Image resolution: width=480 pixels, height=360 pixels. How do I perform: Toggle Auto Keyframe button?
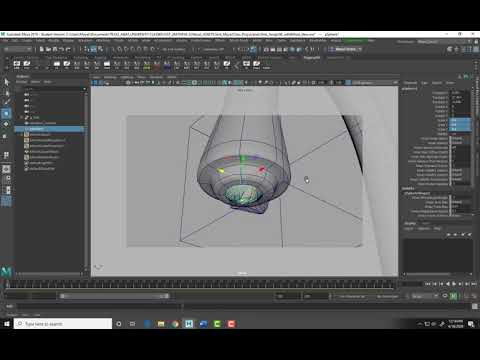(x=454, y=296)
